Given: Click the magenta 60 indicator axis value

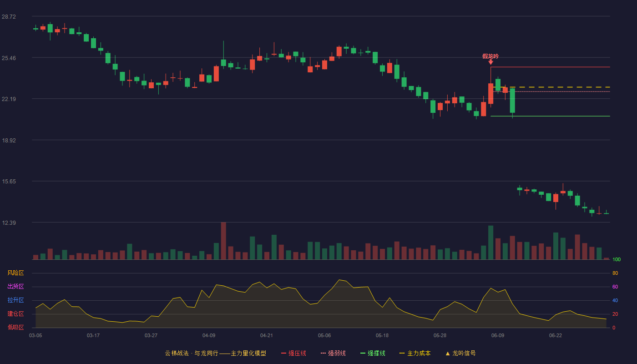Looking at the screenshot, I should pos(615,287).
